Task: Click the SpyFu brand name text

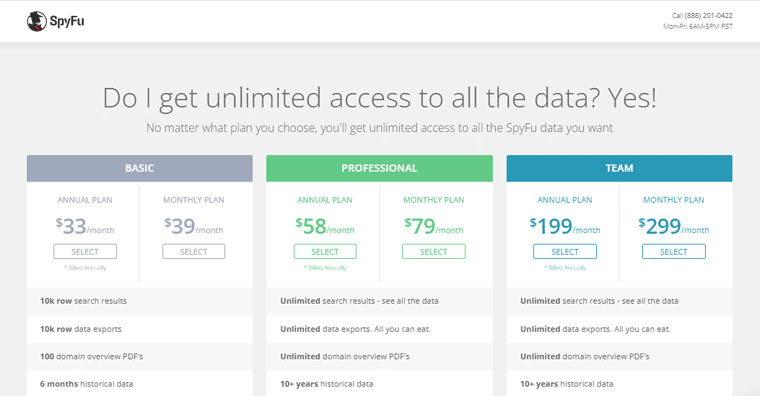Action: point(67,21)
